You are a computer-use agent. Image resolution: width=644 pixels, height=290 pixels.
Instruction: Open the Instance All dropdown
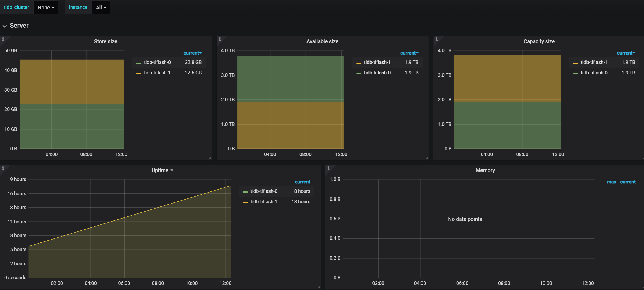101,8
